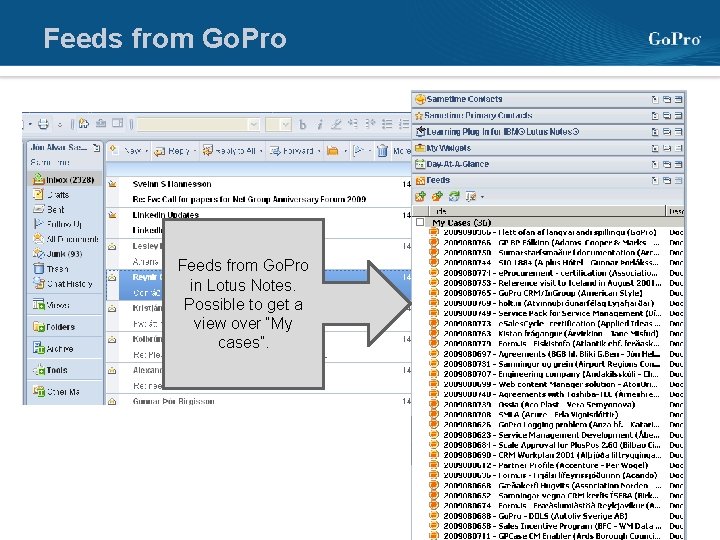This screenshot has width=720, height=540.
Task: Click the folder icon in mail toolbar
Action: [x=333, y=151]
